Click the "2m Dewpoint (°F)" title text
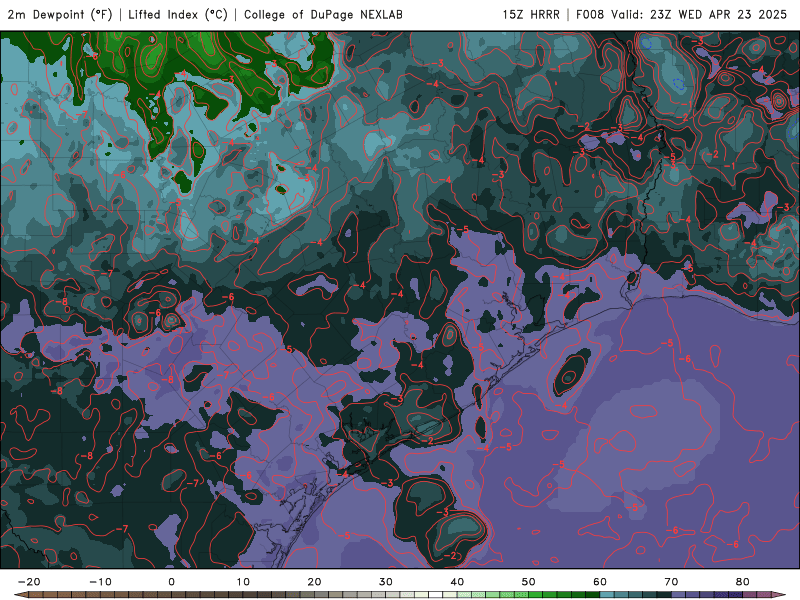The width and height of the screenshot is (800, 600). point(60,15)
